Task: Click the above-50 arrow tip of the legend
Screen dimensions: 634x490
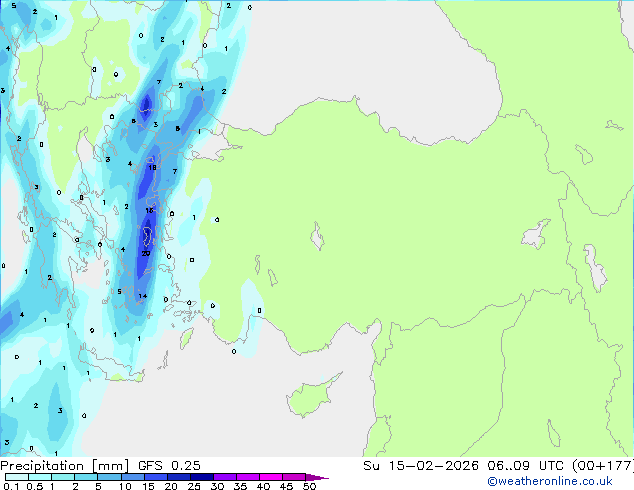Action: click(317, 477)
